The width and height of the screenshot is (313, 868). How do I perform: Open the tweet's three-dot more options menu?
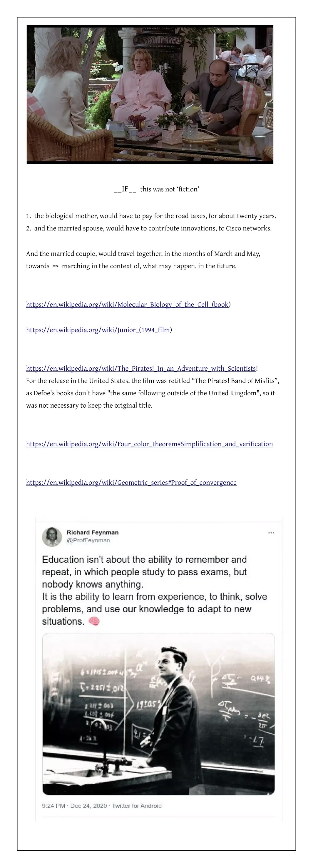click(271, 533)
